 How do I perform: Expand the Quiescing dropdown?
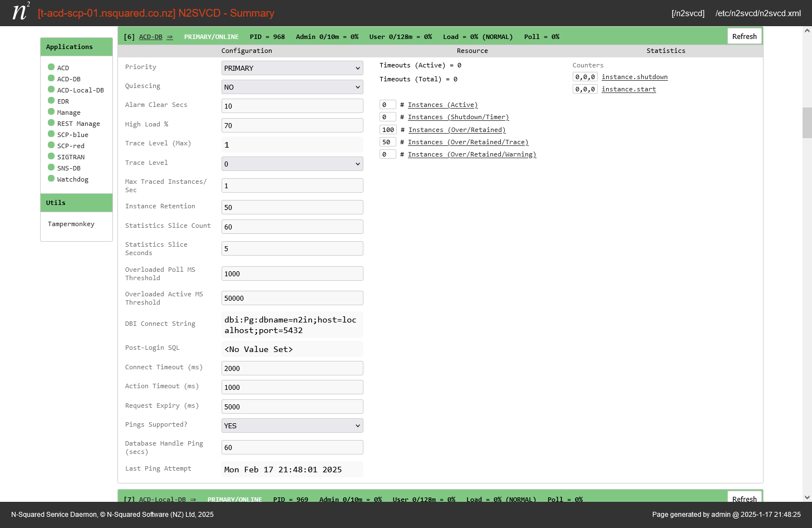pyautogui.click(x=292, y=87)
